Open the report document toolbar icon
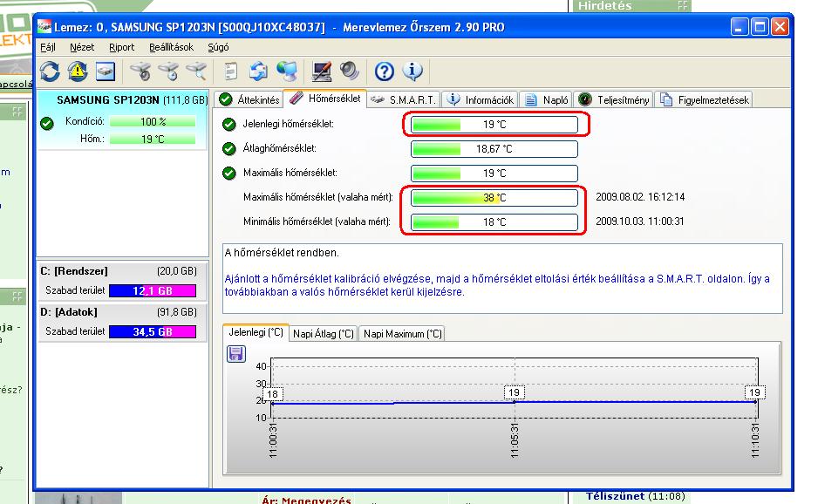818x504 pixels. point(230,71)
